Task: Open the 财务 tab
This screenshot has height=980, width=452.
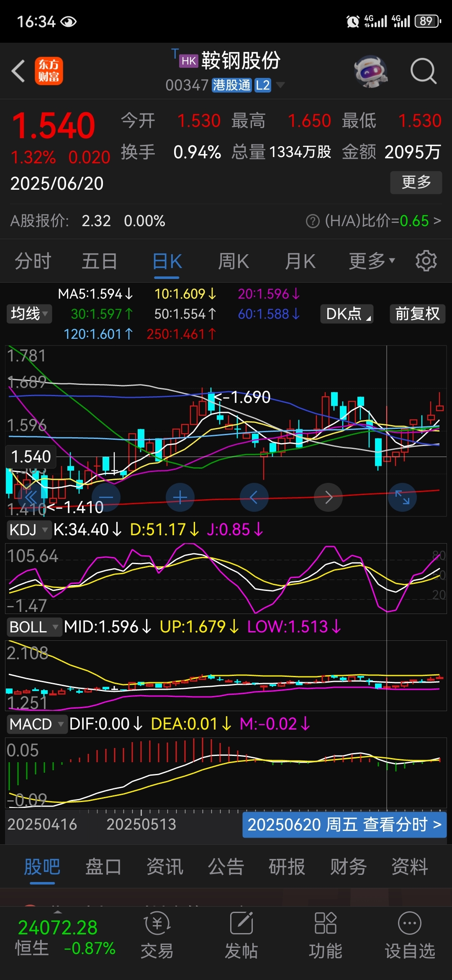Action: coord(348,867)
